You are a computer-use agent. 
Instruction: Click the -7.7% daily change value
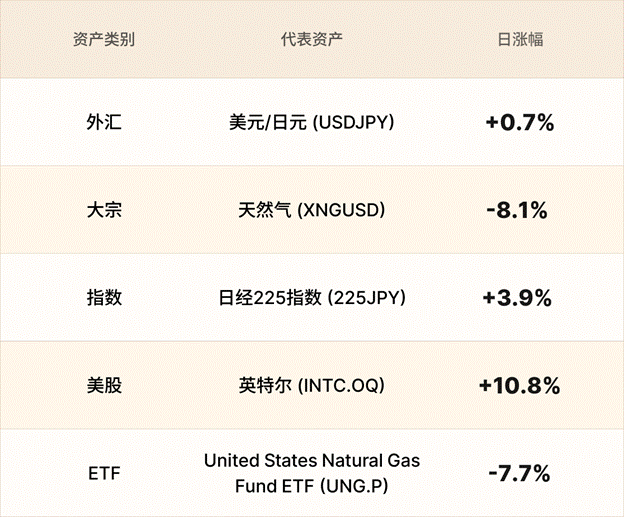(520, 473)
